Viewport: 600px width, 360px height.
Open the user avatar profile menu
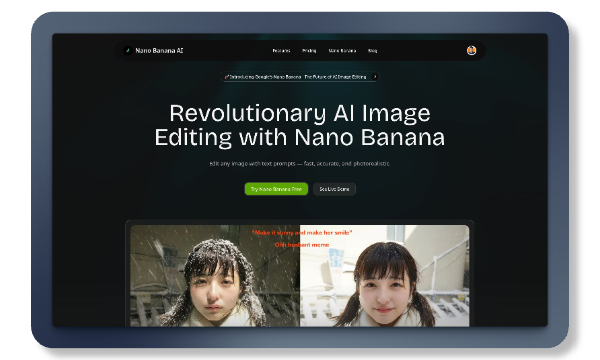click(471, 50)
